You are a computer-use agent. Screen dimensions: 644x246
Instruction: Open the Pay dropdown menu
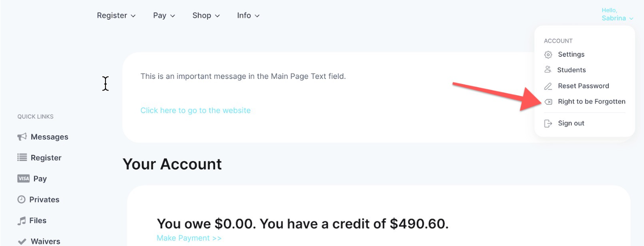[164, 15]
